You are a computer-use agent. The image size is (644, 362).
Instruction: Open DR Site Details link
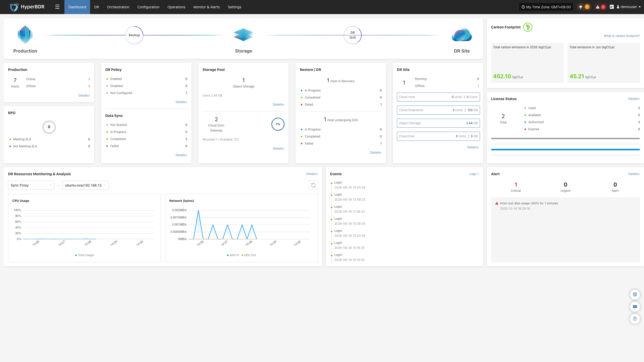(473, 147)
